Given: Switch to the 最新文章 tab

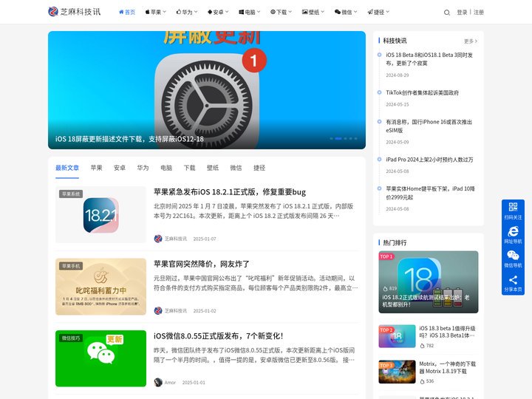Looking at the screenshot, I should [67, 168].
